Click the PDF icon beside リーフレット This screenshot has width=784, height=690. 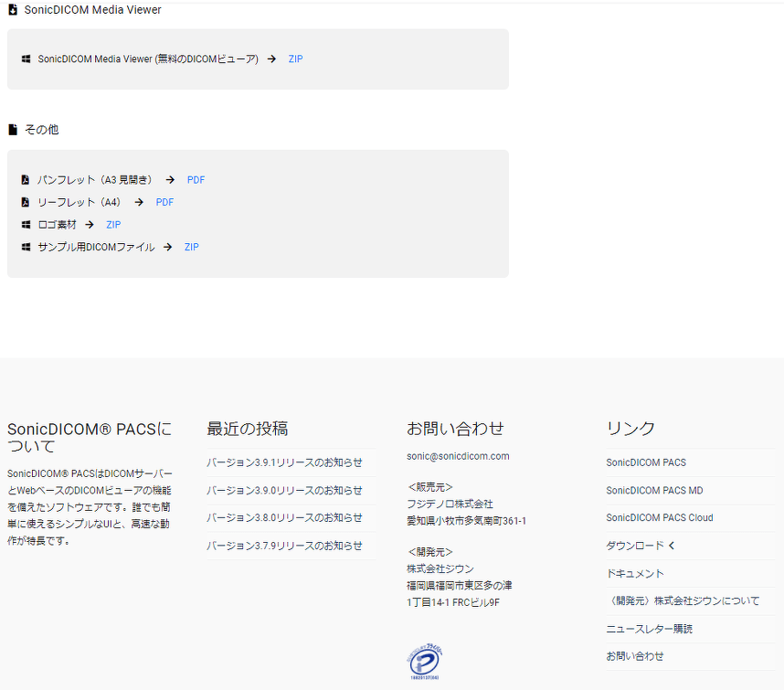coord(26,202)
